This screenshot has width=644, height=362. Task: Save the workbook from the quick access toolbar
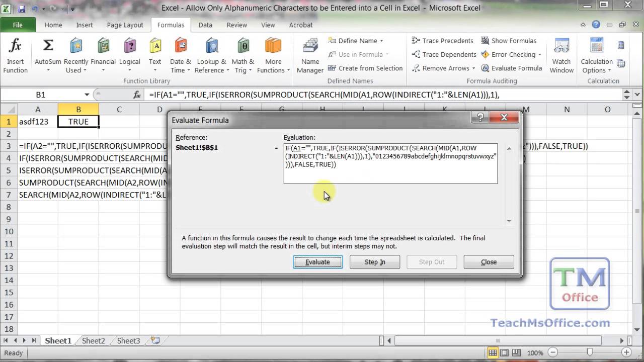(22, 9)
